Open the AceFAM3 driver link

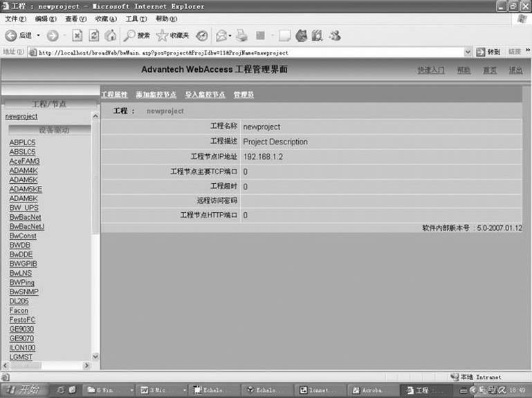point(24,161)
